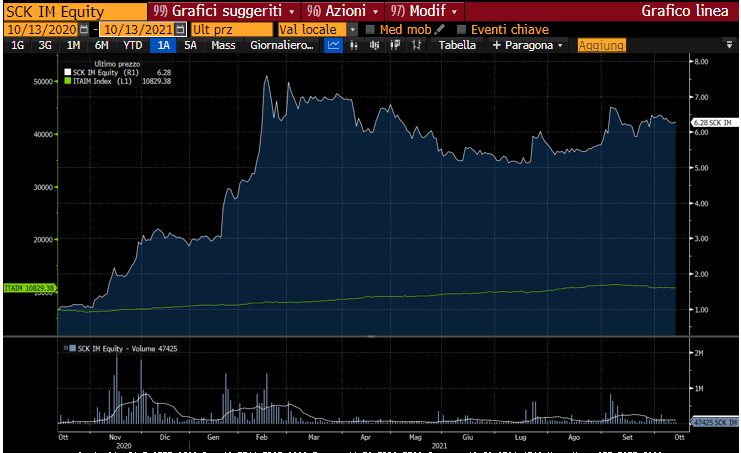
Task: Click the green ITAIM Index legend swatch
Action: click(68, 81)
